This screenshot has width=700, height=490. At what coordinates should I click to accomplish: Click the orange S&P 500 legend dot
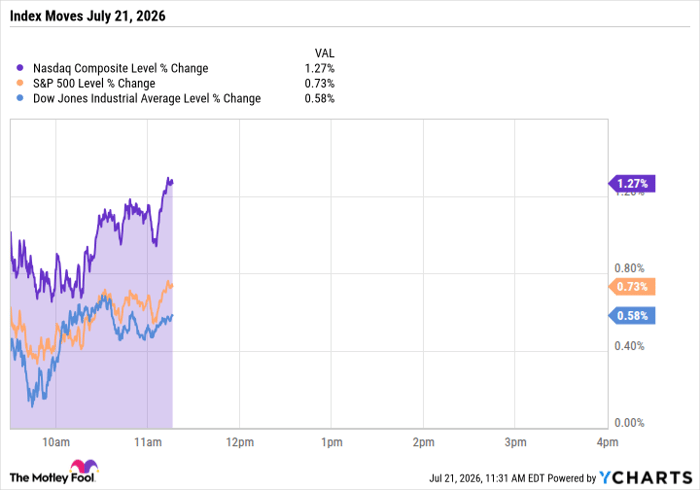click(20, 83)
